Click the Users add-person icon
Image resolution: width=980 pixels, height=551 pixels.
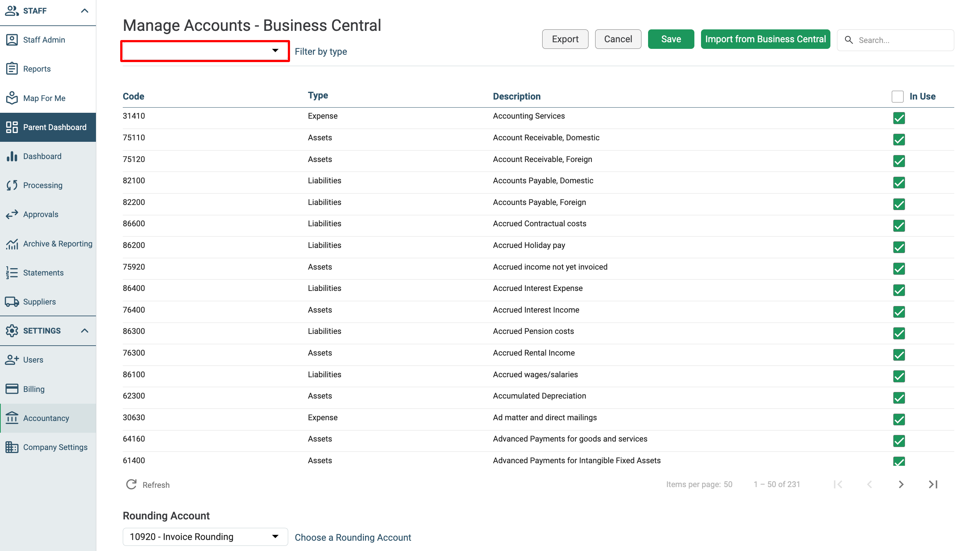[12, 360]
